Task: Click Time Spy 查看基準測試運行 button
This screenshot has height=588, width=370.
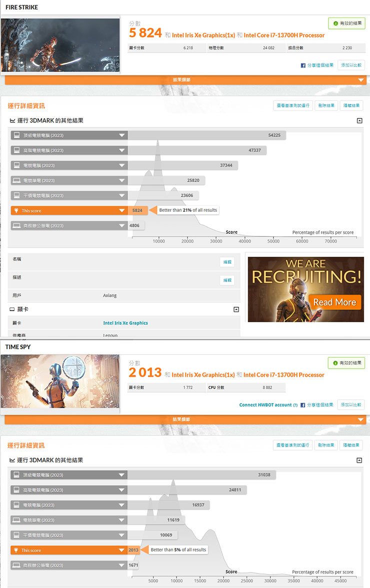Action: pos(292,446)
